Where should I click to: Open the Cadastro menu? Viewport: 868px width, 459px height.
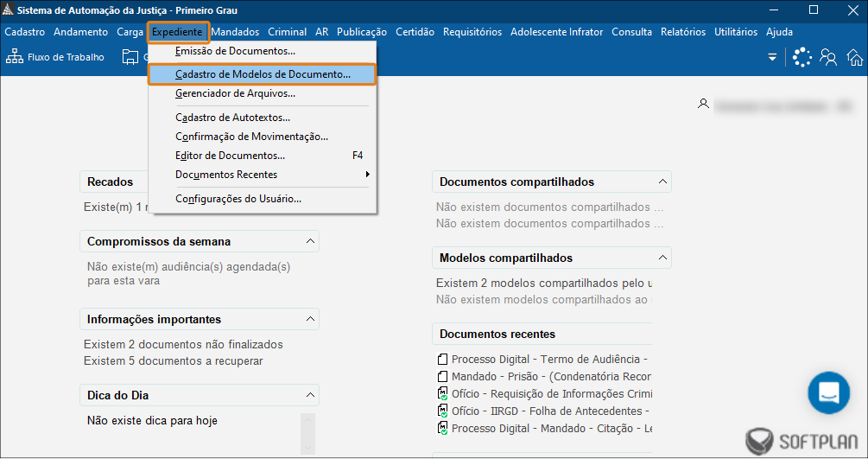click(x=25, y=32)
